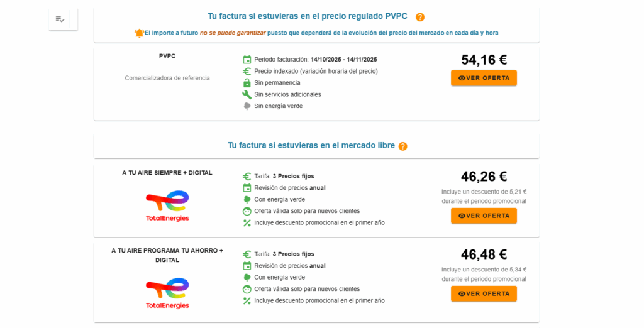Click the euro icon in A Tu Aire Siempre offer

[x=247, y=176]
